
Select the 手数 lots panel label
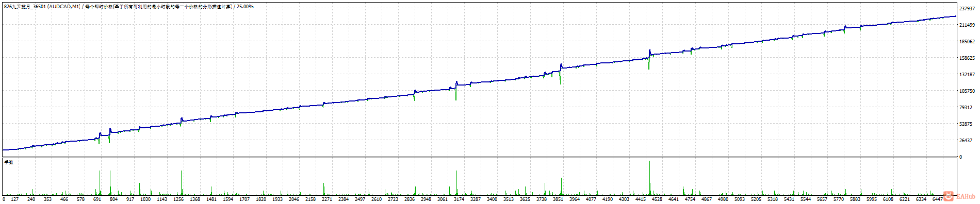click(x=9, y=162)
